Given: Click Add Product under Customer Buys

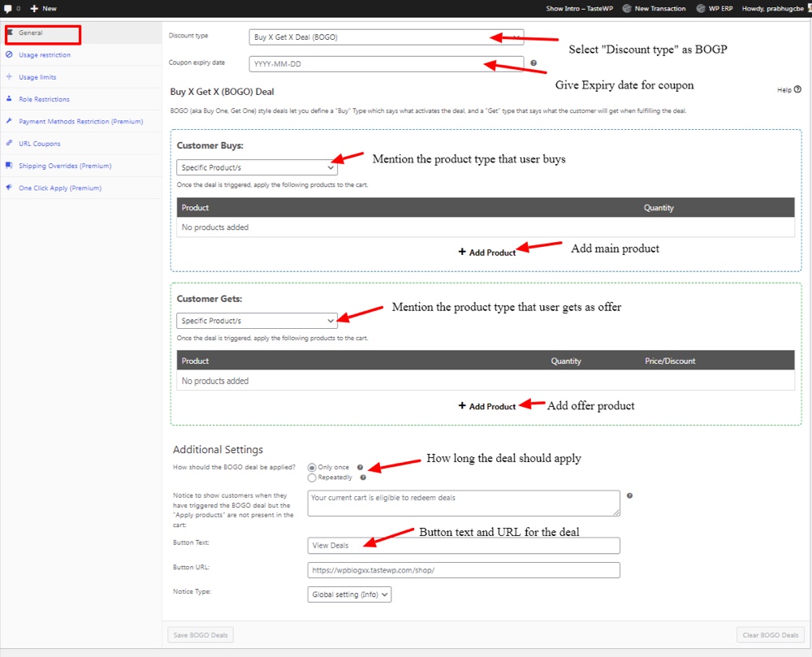Looking at the screenshot, I should 487,253.
